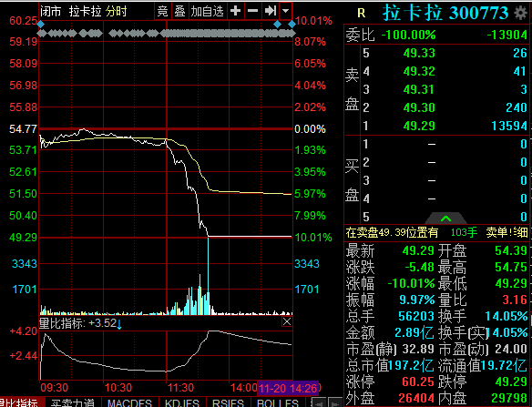Click the plus zoom-in toolbar icon
The height and width of the screenshot is (407, 532).
point(235,11)
